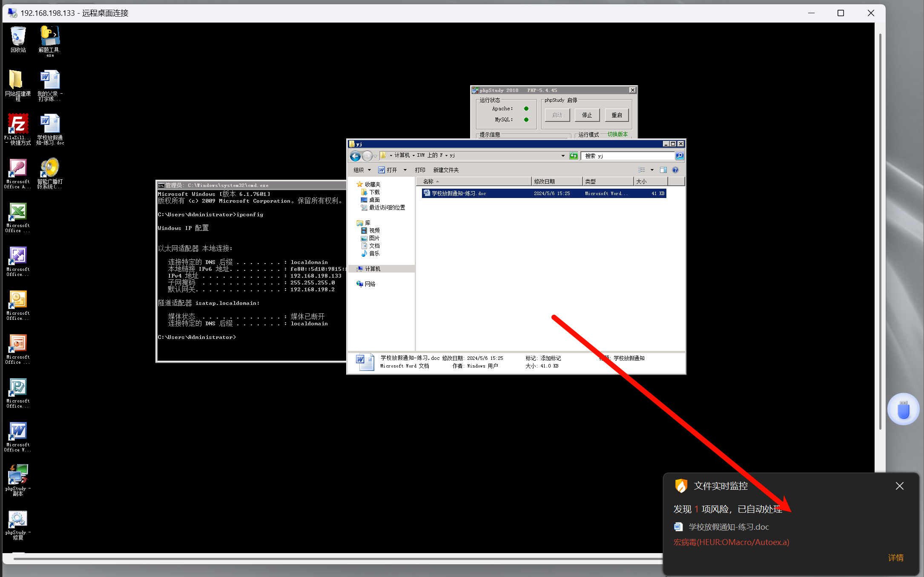Select the Microsoft Office PowerPoint shortcut icon
The image size is (924, 577).
coord(17,349)
